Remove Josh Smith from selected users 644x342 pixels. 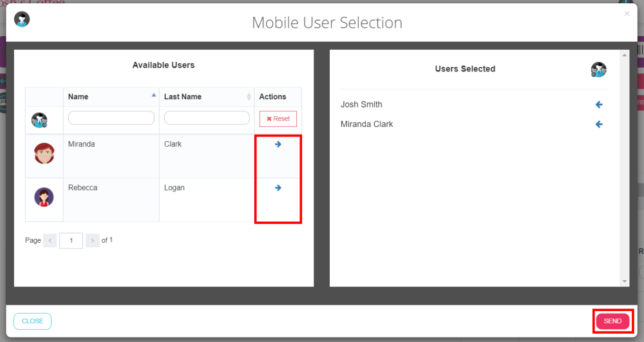click(599, 104)
